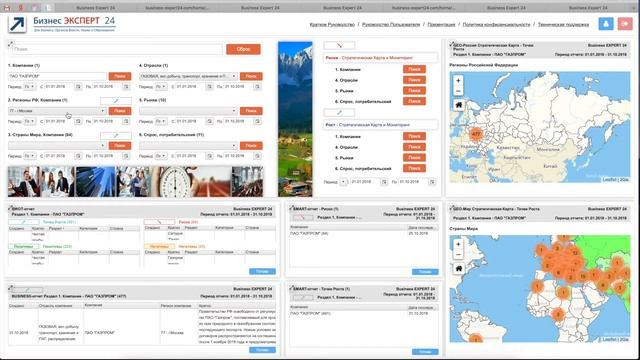Open start-date calendar for 4. Отрасли

[x=209, y=87]
